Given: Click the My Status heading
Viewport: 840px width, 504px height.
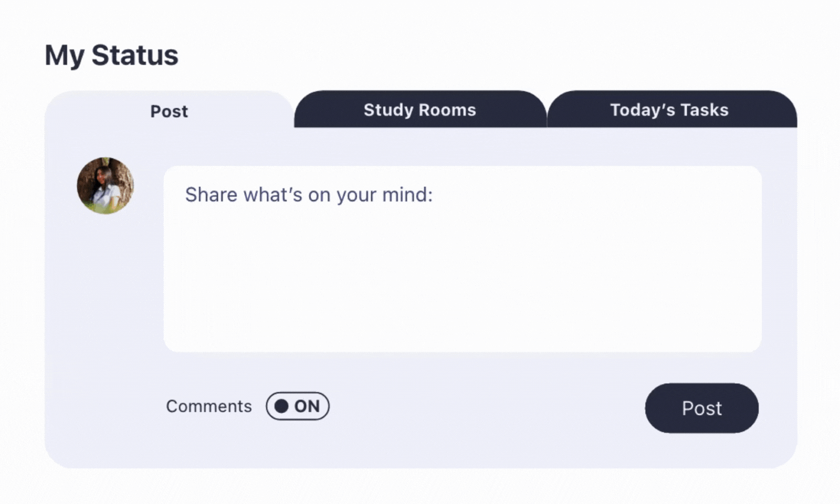Looking at the screenshot, I should click(111, 55).
